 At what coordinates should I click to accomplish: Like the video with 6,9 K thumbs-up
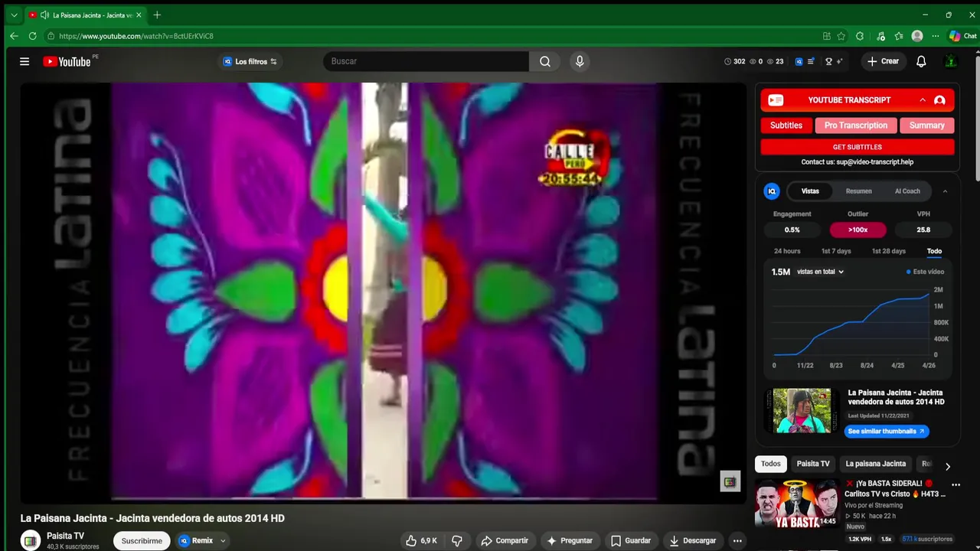point(421,540)
